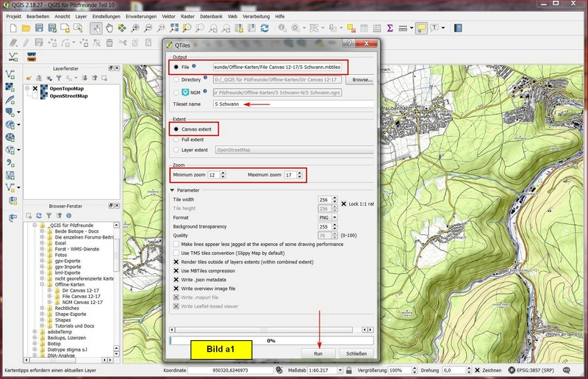The width and height of the screenshot is (588, 379).
Task: Toggle the scale lock icon
Action: click(x=348, y=370)
